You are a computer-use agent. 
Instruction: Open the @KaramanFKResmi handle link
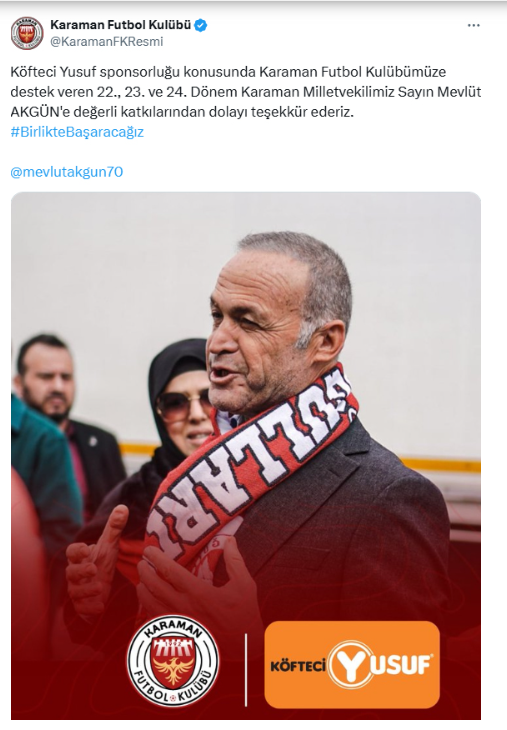pos(107,41)
